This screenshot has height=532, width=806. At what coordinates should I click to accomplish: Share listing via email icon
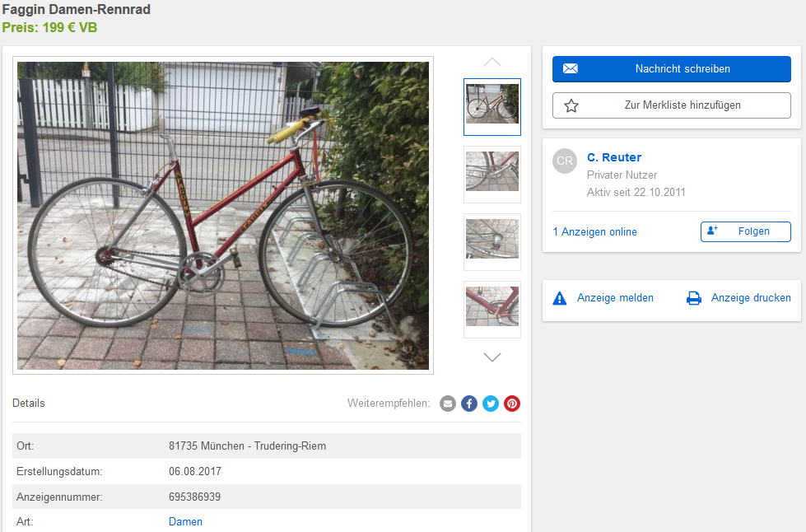pyautogui.click(x=448, y=404)
